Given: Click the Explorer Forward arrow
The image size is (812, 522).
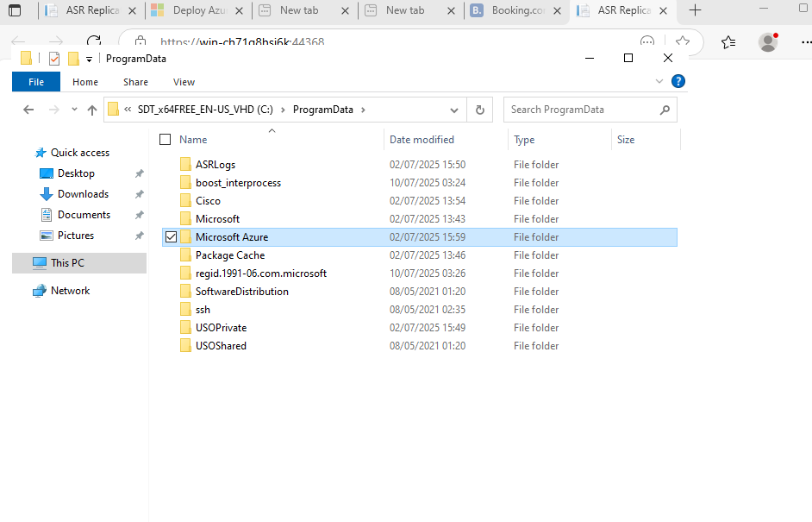Looking at the screenshot, I should tap(53, 110).
